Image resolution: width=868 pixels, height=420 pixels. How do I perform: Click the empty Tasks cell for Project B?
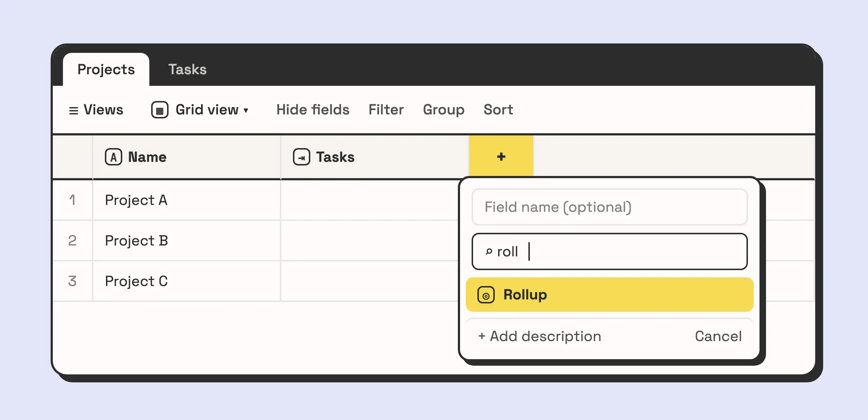370,240
